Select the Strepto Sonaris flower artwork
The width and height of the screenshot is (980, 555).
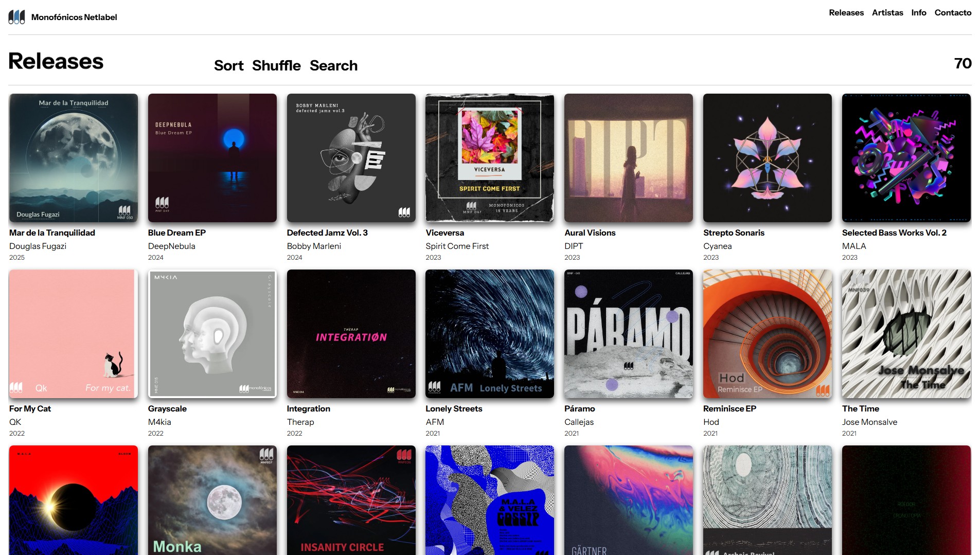(x=768, y=158)
